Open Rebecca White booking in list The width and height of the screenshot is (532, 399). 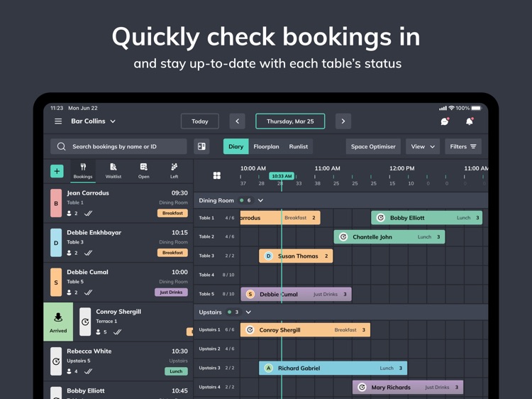pyautogui.click(x=118, y=361)
